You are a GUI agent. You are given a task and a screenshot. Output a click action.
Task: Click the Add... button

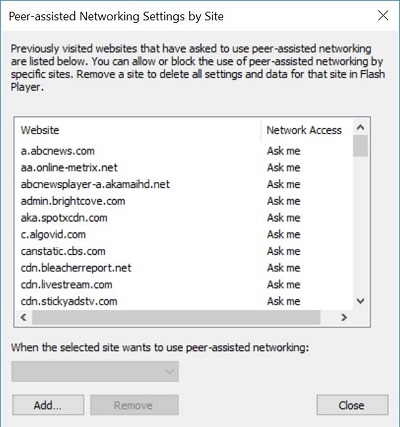coord(48,405)
